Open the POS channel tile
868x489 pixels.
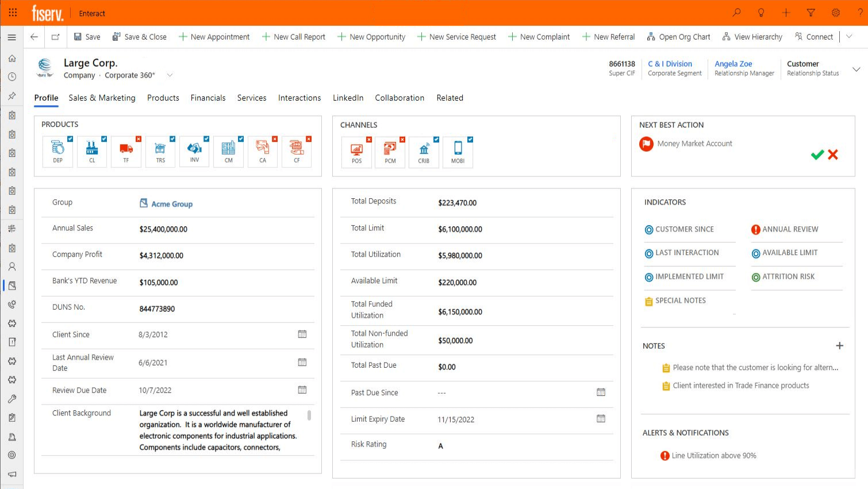point(356,152)
